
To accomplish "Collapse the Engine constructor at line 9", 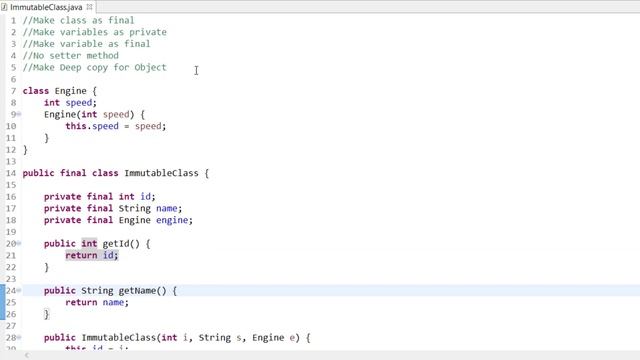I will (x=19, y=114).
